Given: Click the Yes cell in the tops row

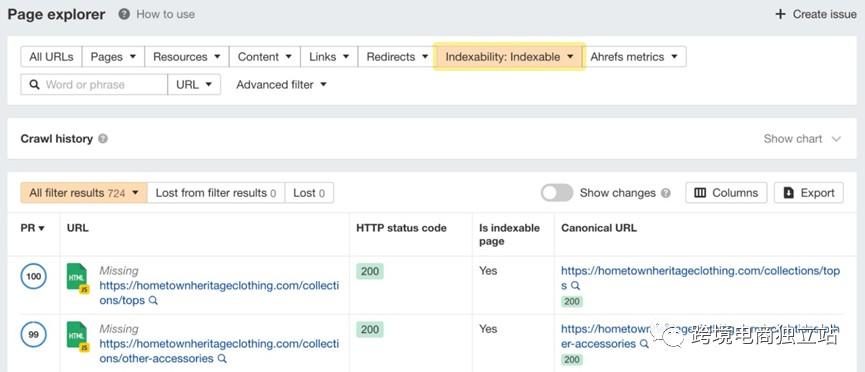Looking at the screenshot, I should (x=488, y=270).
